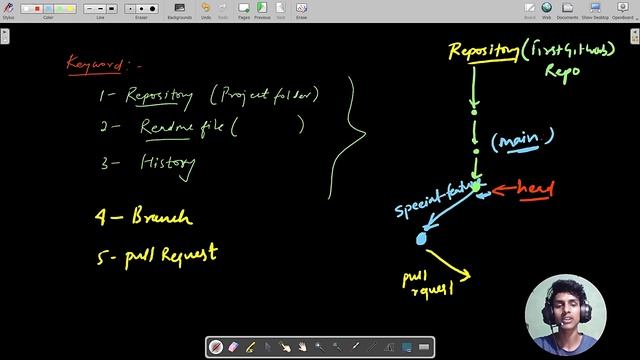Viewport: 640px width, 360px height.
Task: Open the Stylus palette button
Action: (8, 10)
